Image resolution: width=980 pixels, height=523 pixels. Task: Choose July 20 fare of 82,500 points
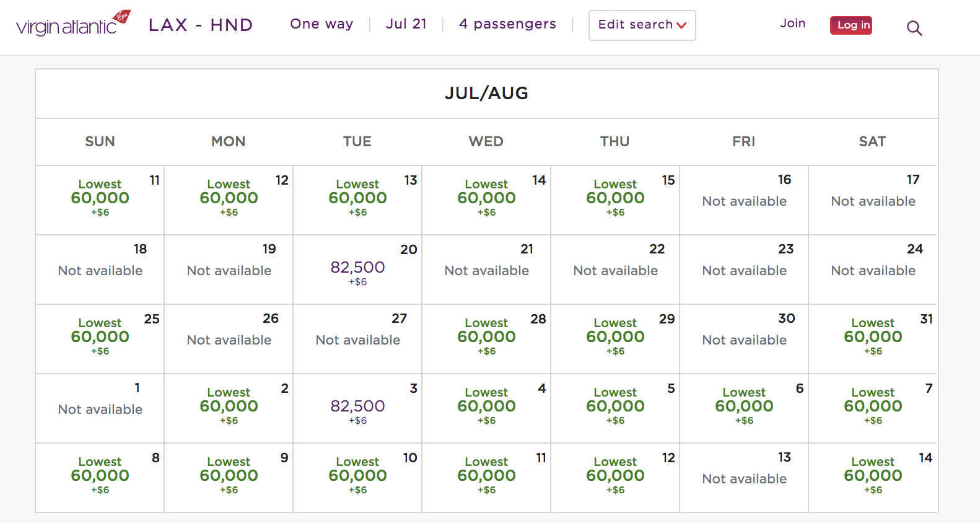click(x=357, y=268)
